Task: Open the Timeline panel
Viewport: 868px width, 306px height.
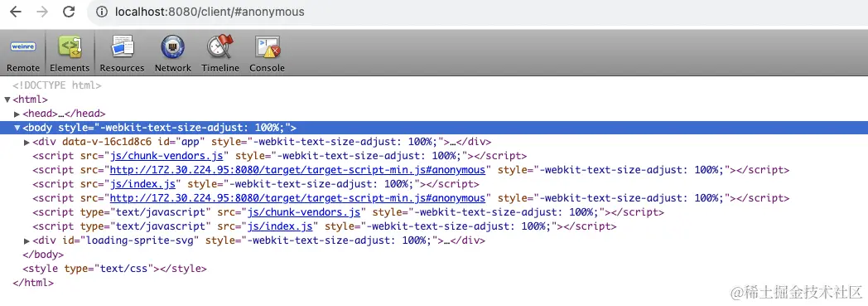Action: (x=220, y=53)
